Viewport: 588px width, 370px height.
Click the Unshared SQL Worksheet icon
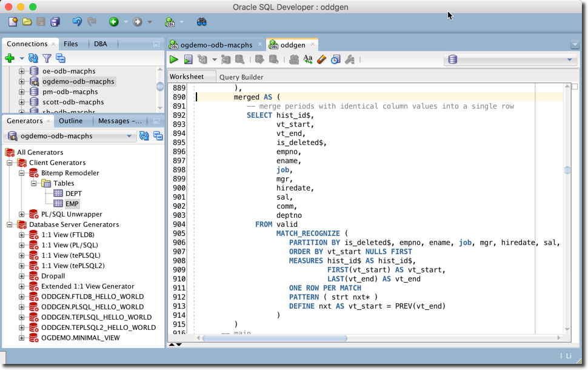click(x=294, y=59)
